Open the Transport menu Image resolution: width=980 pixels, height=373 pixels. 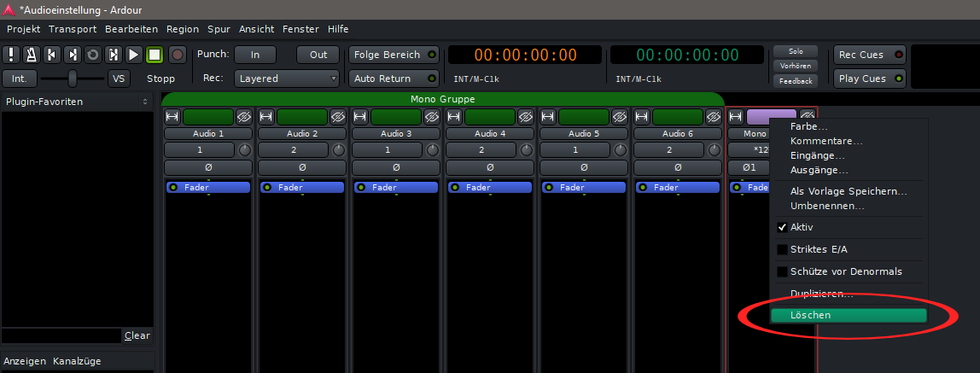point(73,29)
